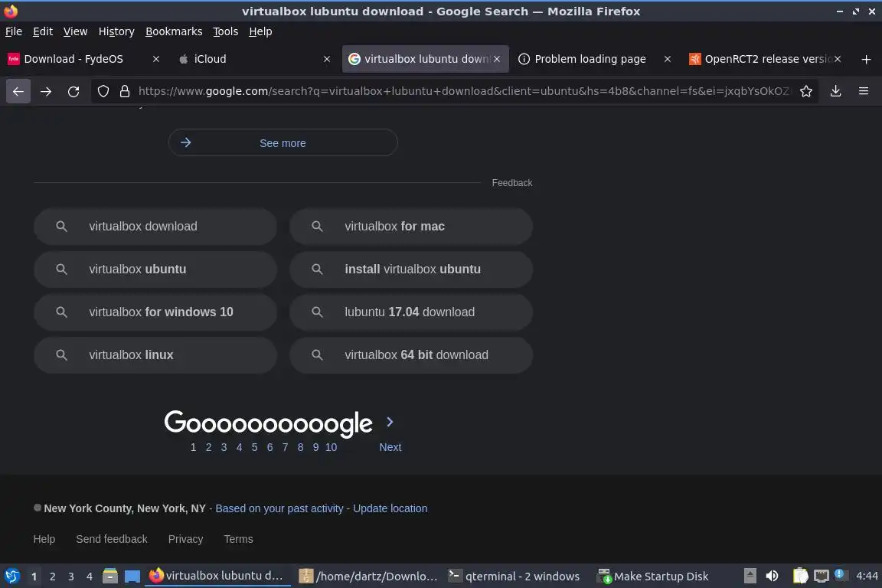
Task: Open the /home/dartz/Downloads taskbar window
Action: tap(367, 577)
